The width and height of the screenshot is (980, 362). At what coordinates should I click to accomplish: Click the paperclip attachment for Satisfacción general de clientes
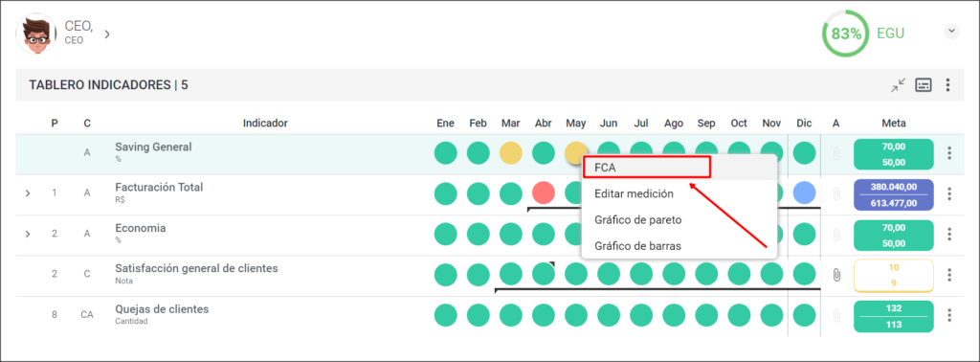[x=836, y=275]
